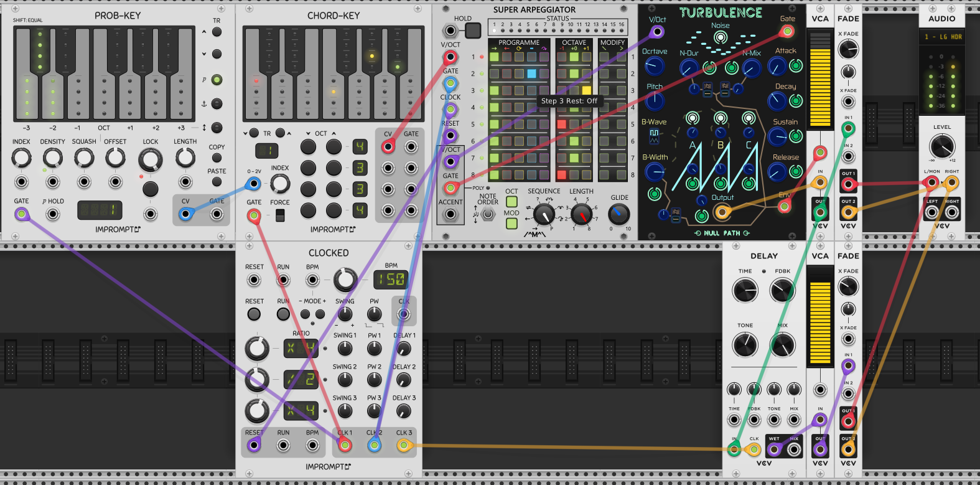Image resolution: width=980 pixels, height=485 pixels.
Task: Click the top FADE OUT 2 jack
Action: point(848,213)
